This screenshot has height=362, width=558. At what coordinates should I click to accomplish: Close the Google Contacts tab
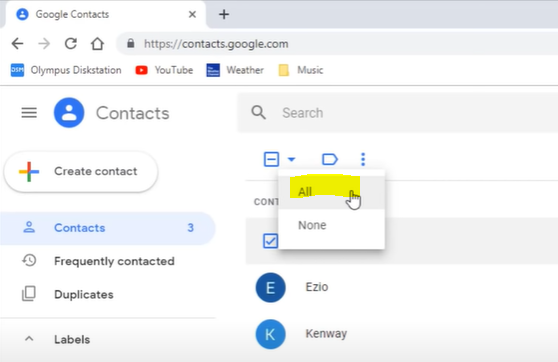192,14
